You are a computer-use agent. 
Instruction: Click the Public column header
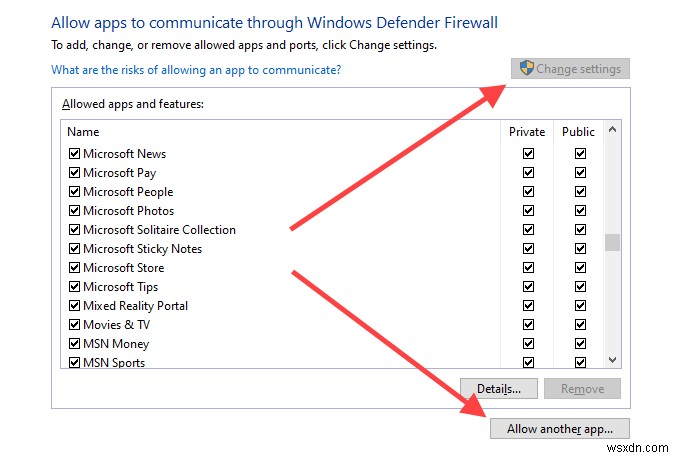click(578, 131)
